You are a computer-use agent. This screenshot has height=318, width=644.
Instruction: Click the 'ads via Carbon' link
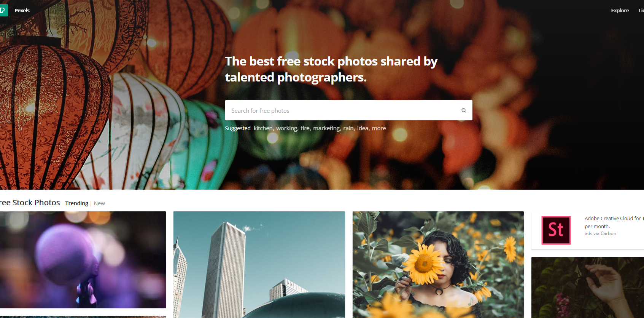point(600,233)
